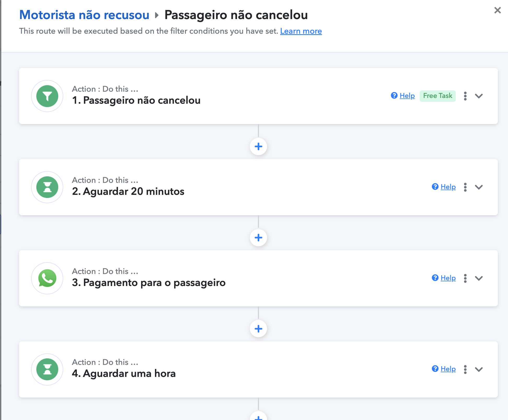The width and height of the screenshot is (508, 420).
Task: Go back to Motorista não recusou route
Action: (x=84, y=15)
